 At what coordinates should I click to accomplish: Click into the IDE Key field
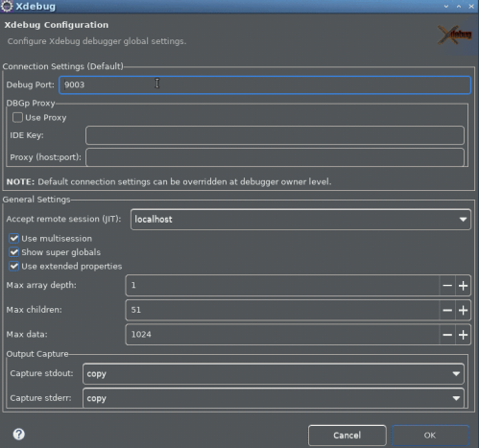tap(275, 135)
